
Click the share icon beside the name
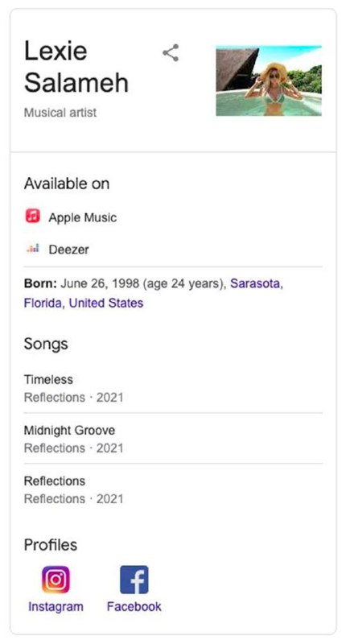[171, 52]
